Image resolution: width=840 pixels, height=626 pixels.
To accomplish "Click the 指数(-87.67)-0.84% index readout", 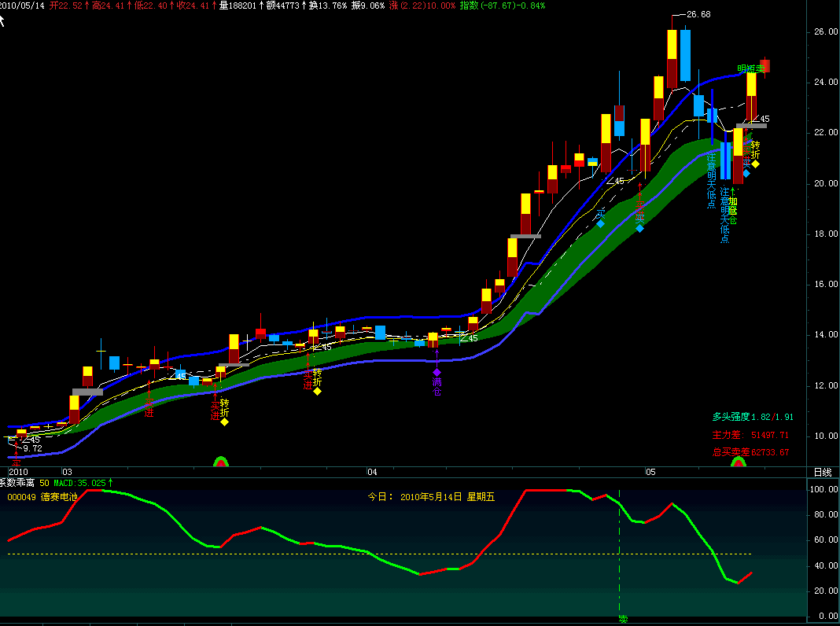I will 502,6.
